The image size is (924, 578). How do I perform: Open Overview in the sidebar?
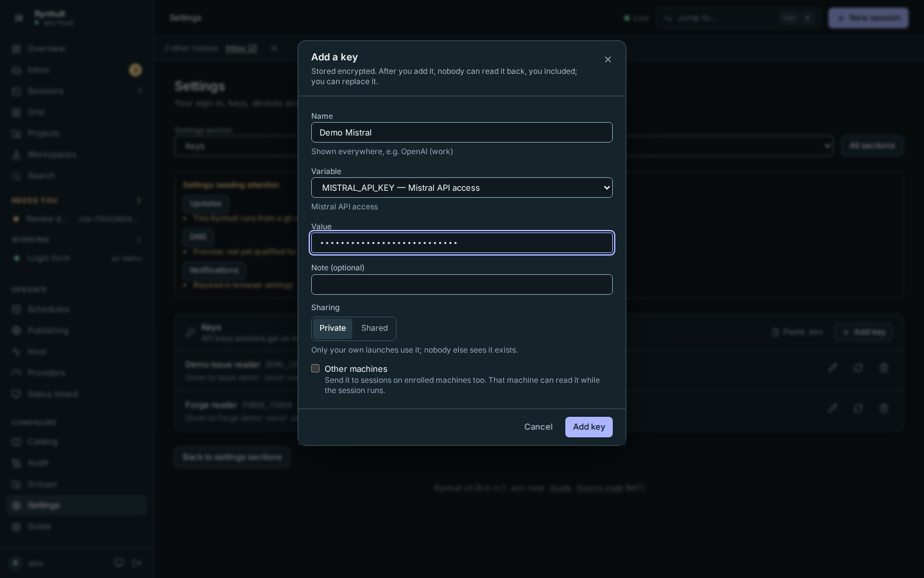coord(77,49)
